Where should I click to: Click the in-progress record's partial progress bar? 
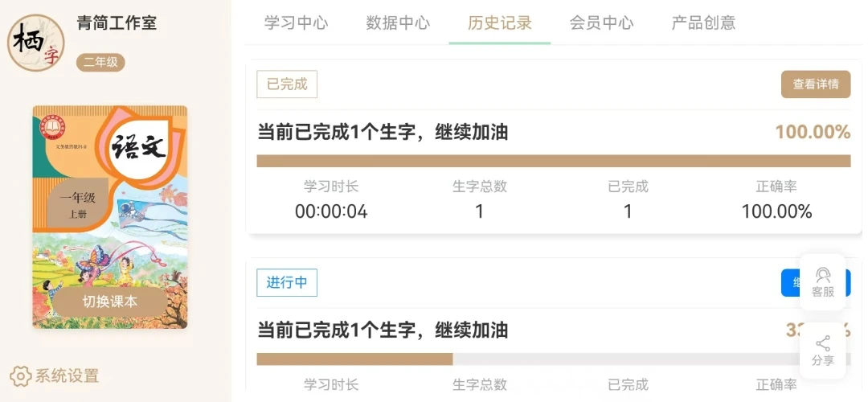coord(354,359)
